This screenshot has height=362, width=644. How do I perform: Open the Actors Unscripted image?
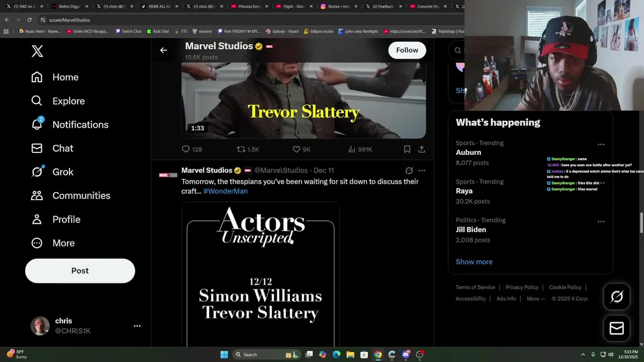point(261,275)
